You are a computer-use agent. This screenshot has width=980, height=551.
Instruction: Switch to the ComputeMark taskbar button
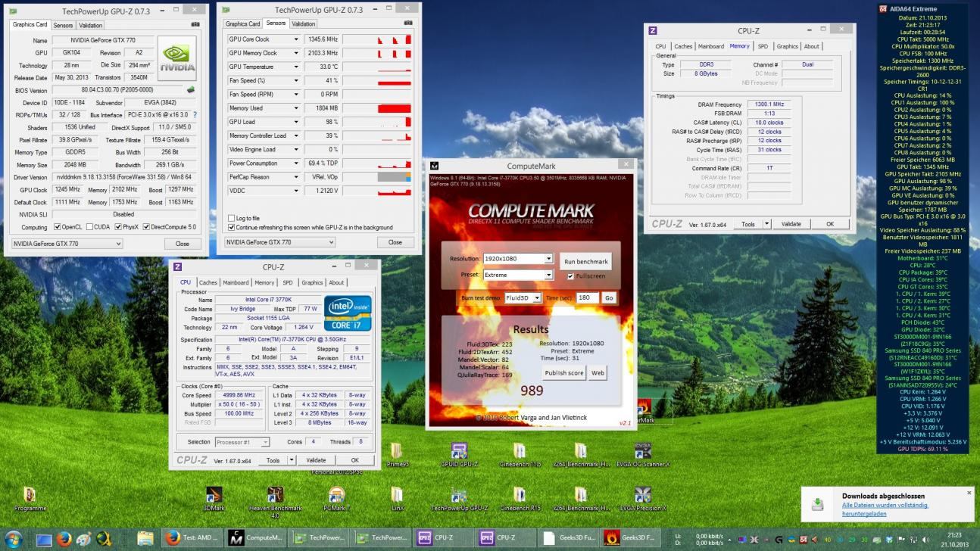click(x=257, y=538)
